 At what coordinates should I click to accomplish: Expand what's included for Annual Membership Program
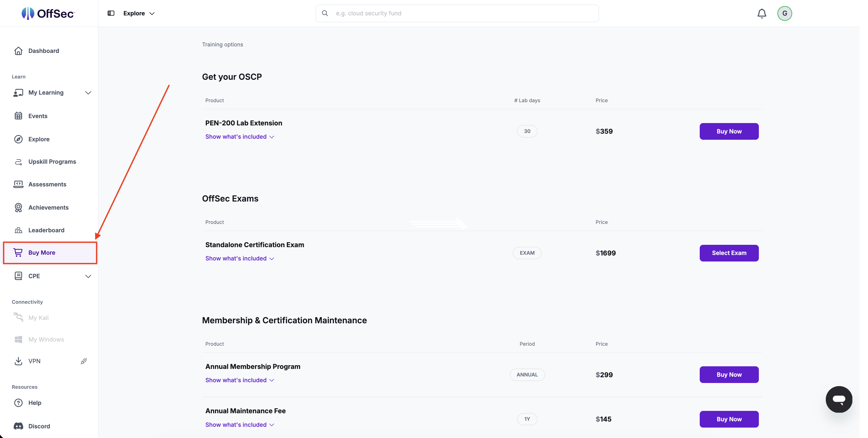(240, 380)
